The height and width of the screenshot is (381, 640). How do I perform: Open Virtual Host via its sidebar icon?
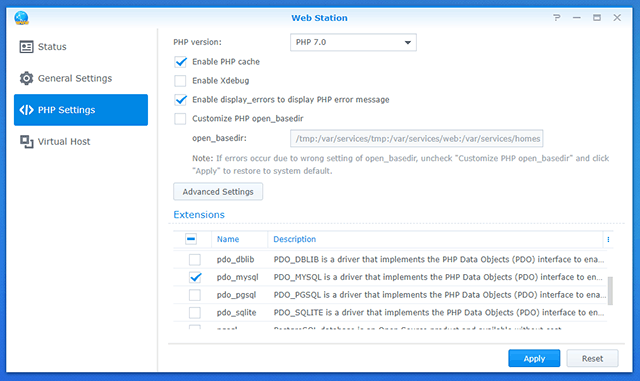point(27,142)
